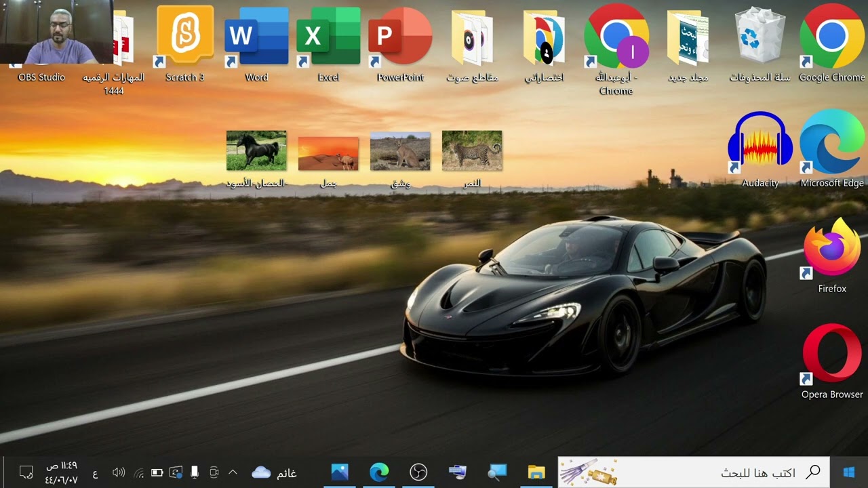Image resolution: width=868 pixels, height=488 pixels.
Task: Select the النمر leopard image file
Action: [x=472, y=159]
